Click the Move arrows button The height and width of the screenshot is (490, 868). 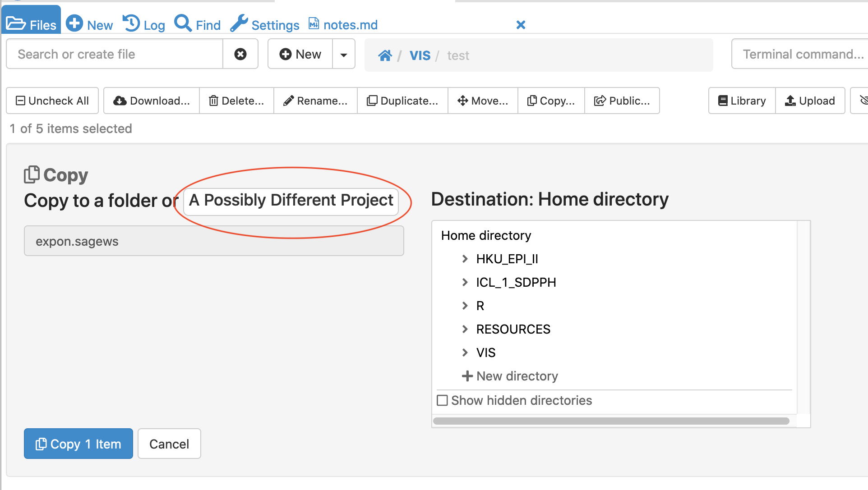[x=483, y=101]
